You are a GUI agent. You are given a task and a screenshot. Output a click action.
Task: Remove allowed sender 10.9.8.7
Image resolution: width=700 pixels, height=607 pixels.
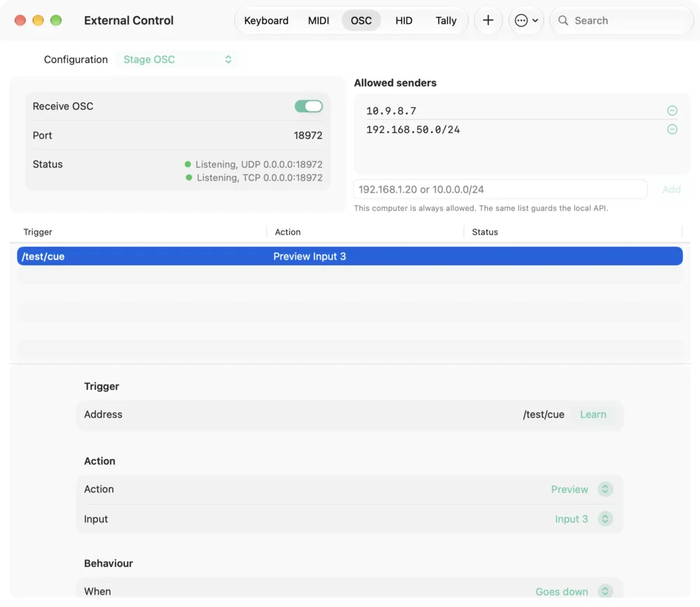(672, 111)
